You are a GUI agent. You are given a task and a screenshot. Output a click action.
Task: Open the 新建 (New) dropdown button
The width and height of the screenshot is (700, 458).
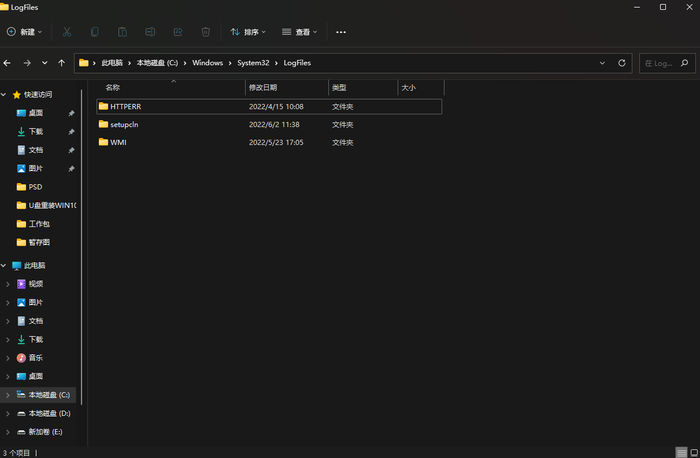(25, 32)
